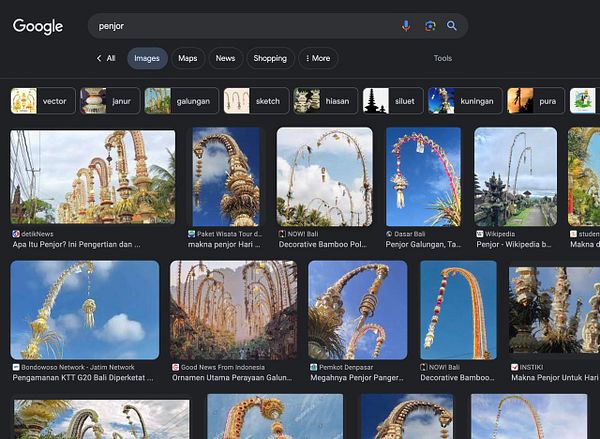The width and height of the screenshot is (600, 439).
Task: Open the News tab
Action: [225, 58]
